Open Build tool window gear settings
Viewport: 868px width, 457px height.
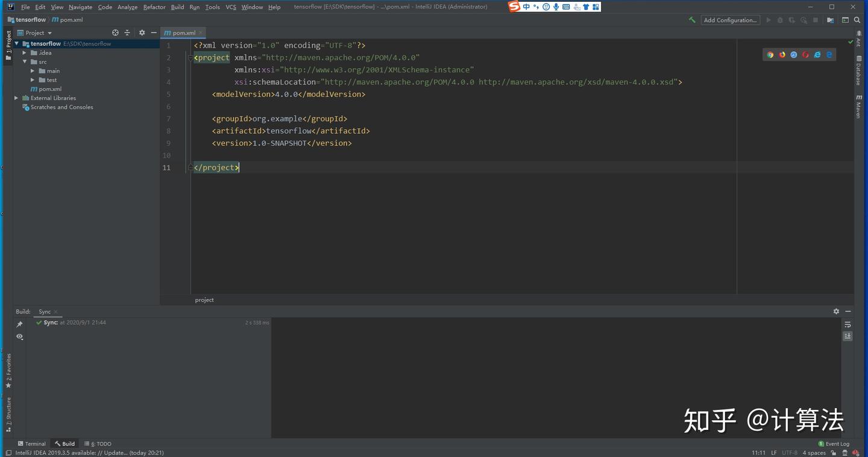(836, 311)
